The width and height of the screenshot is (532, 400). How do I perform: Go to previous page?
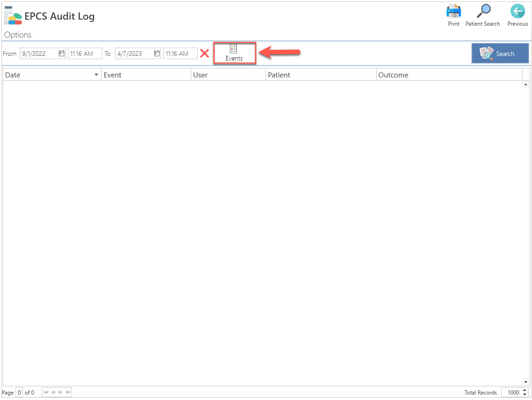click(53, 393)
